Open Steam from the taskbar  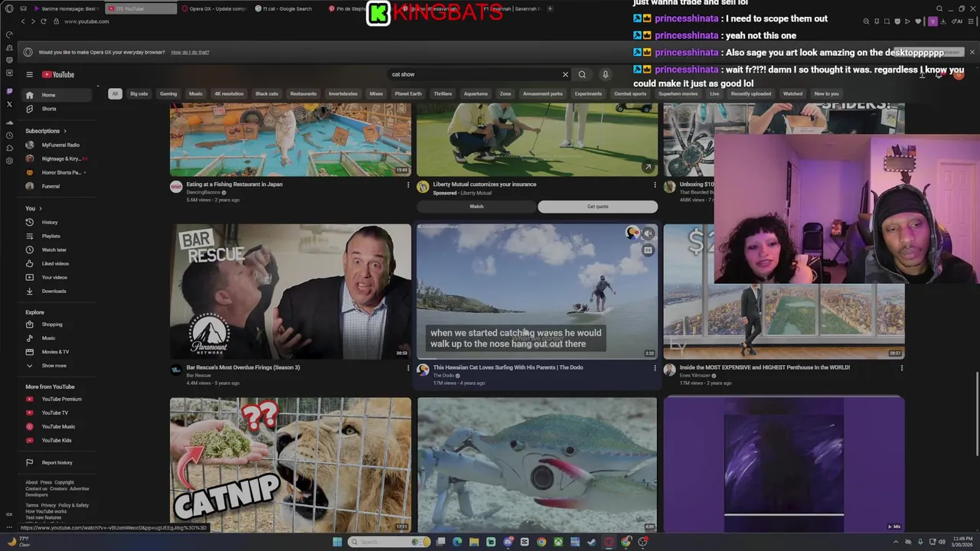point(592,542)
